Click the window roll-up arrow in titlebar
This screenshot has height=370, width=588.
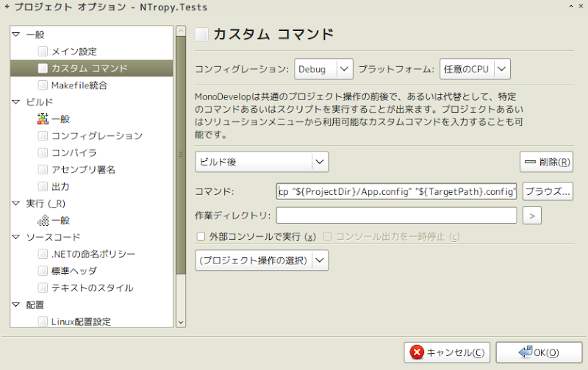571,7
